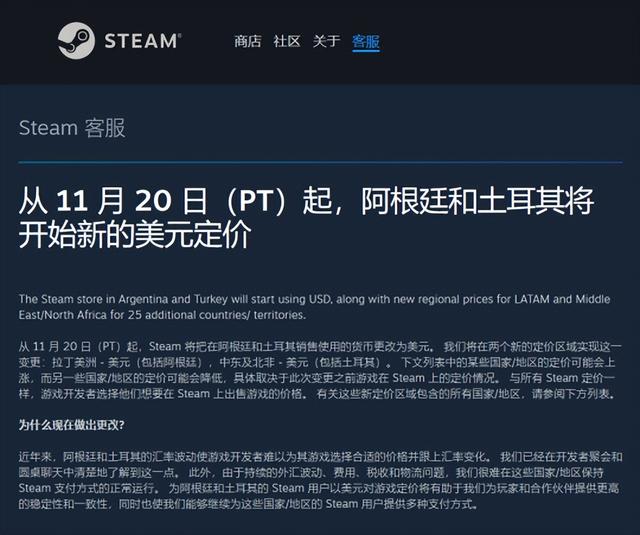Image resolution: width=640 pixels, height=535 pixels.
Task: Click the headline line starting 从 11 月 20 日
Action: [x=306, y=200]
